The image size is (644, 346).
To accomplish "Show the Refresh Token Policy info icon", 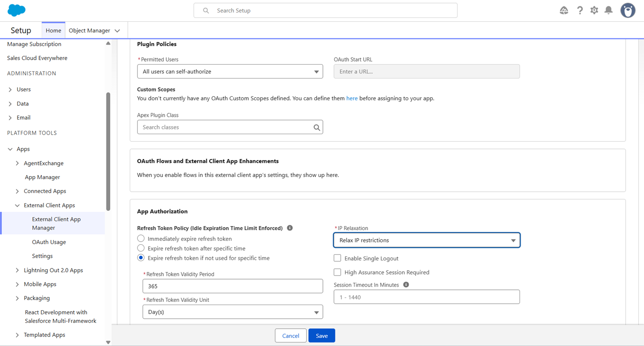I will [290, 228].
